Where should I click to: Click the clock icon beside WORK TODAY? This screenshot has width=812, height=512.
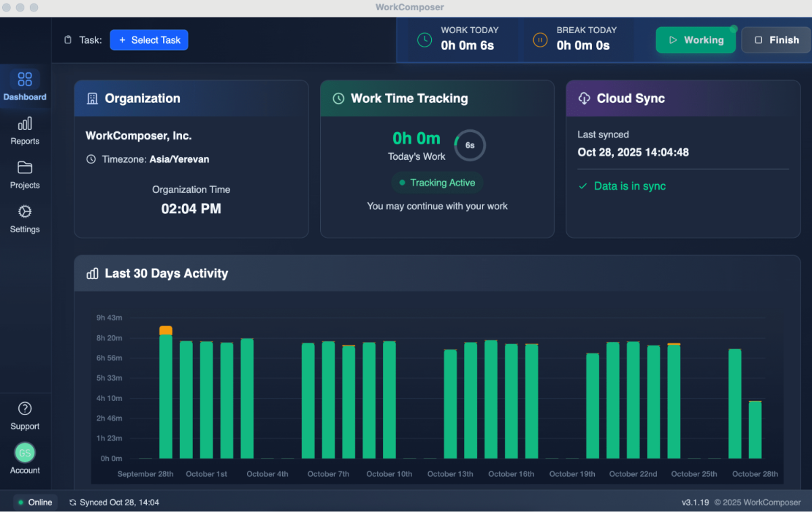click(x=425, y=39)
